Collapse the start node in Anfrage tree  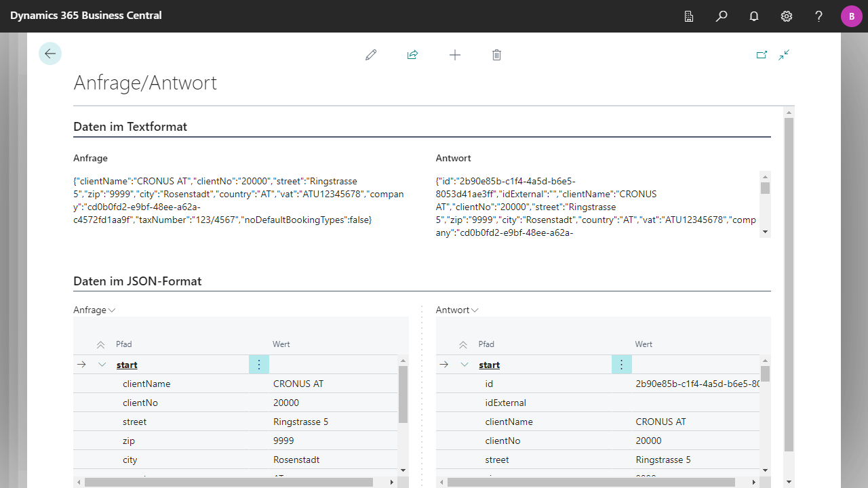(x=102, y=365)
